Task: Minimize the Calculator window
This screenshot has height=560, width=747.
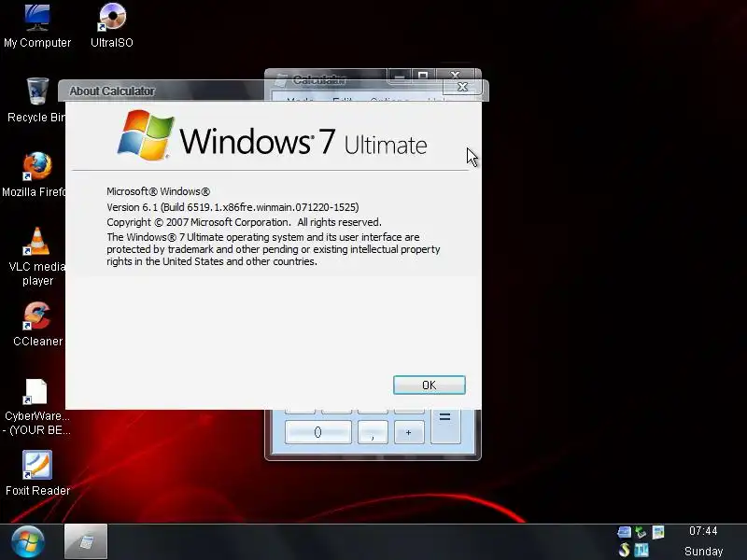Action: [400, 75]
